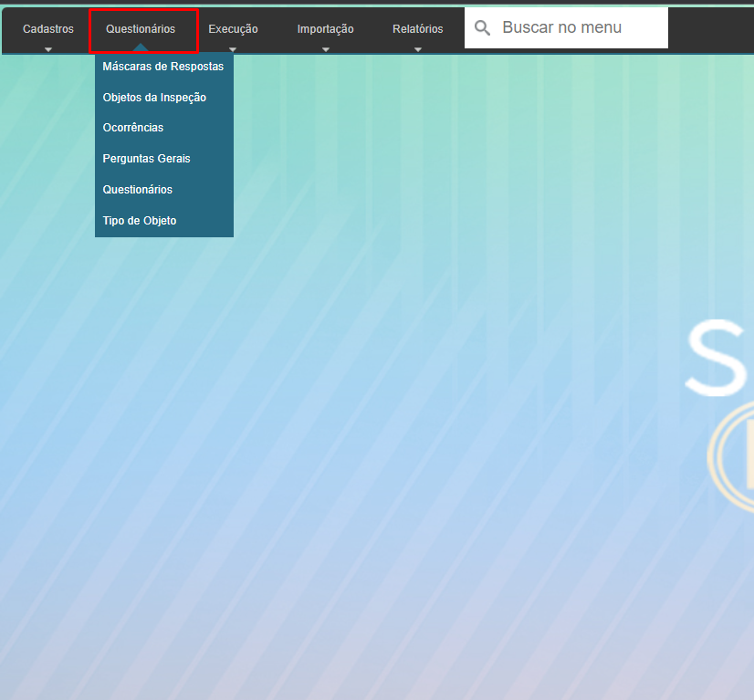The height and width of the screenshot is (700, 754).
Task: Expand the Execução dropdown arrow
Action: pos(233,49)
